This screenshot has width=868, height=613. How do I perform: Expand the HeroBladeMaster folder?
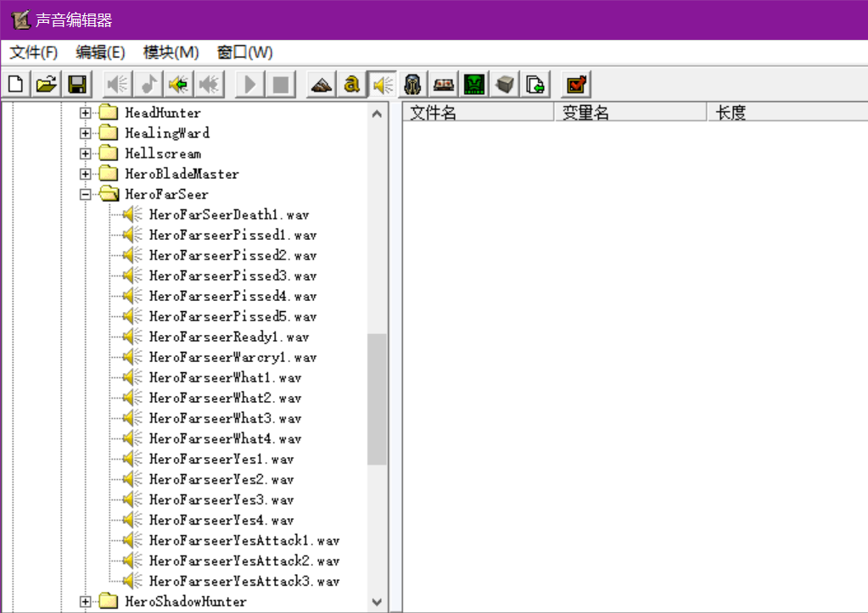coord(85,174)
